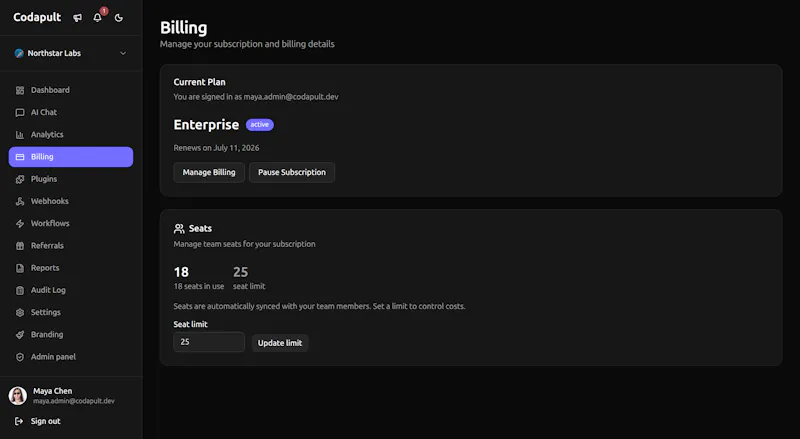Viewport: 800px width, 439px height.
Task: Focus the Seat limit input field
Action: [x=209, y=342]
